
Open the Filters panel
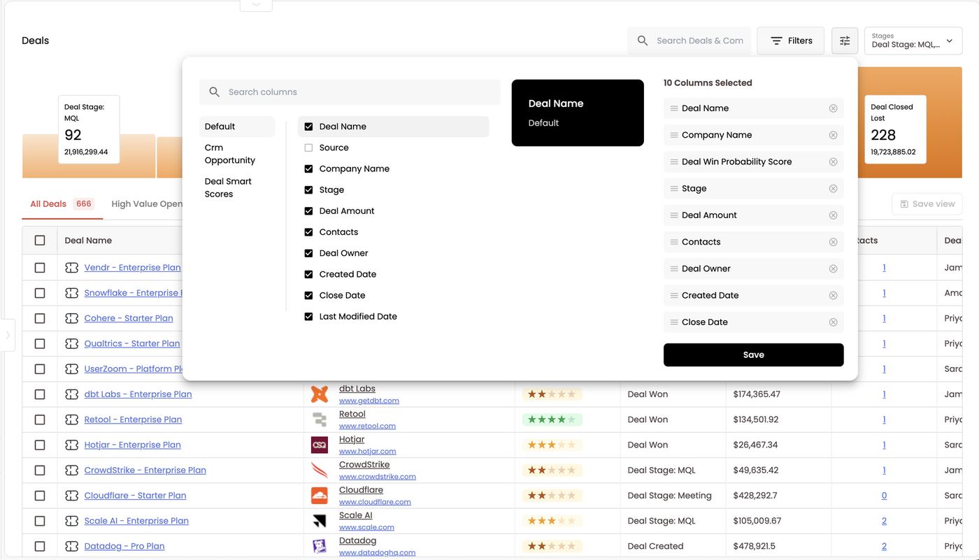point(791,41)
